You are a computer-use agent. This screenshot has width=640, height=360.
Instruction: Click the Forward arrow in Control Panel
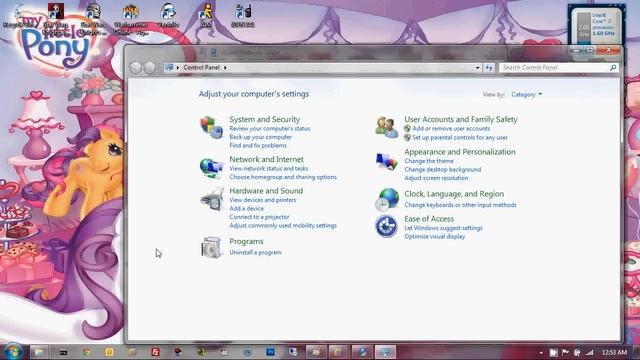pos(150,67)
